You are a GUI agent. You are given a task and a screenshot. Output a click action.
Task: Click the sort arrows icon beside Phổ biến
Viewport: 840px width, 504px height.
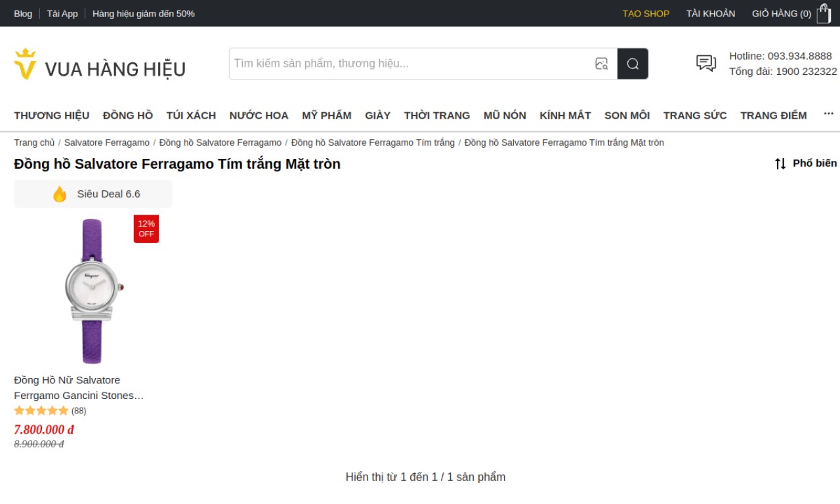[780, 163]
